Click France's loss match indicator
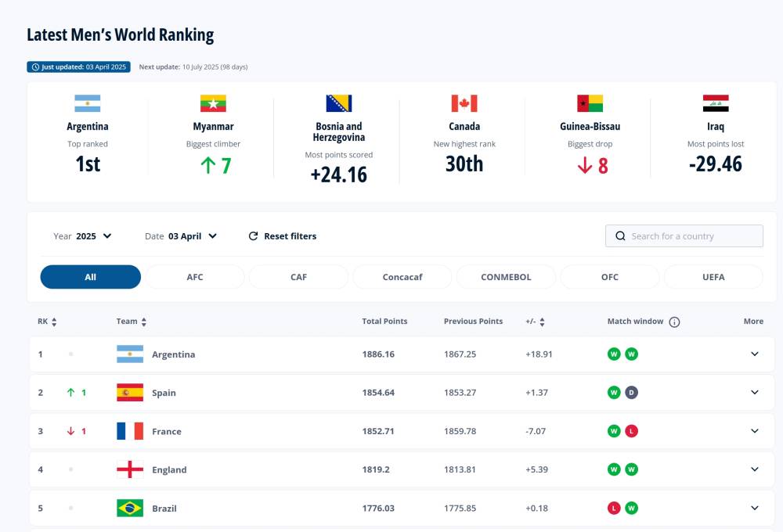The image size is (783, 532). click(x=631, y=431)
